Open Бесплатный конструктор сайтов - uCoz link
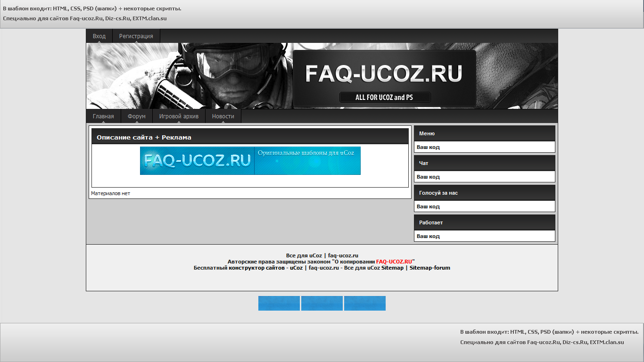 (248, 268)
